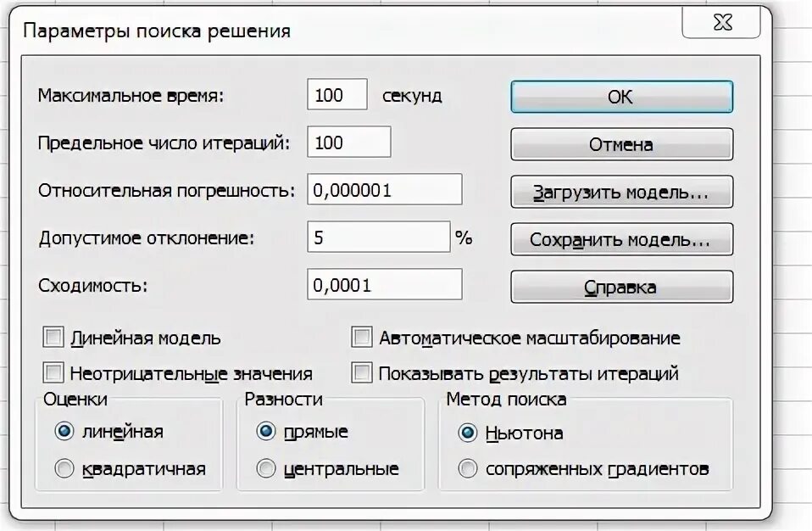Select сопряженных градиентов search method
Viewport: 812px width, 531px height.
468,468
